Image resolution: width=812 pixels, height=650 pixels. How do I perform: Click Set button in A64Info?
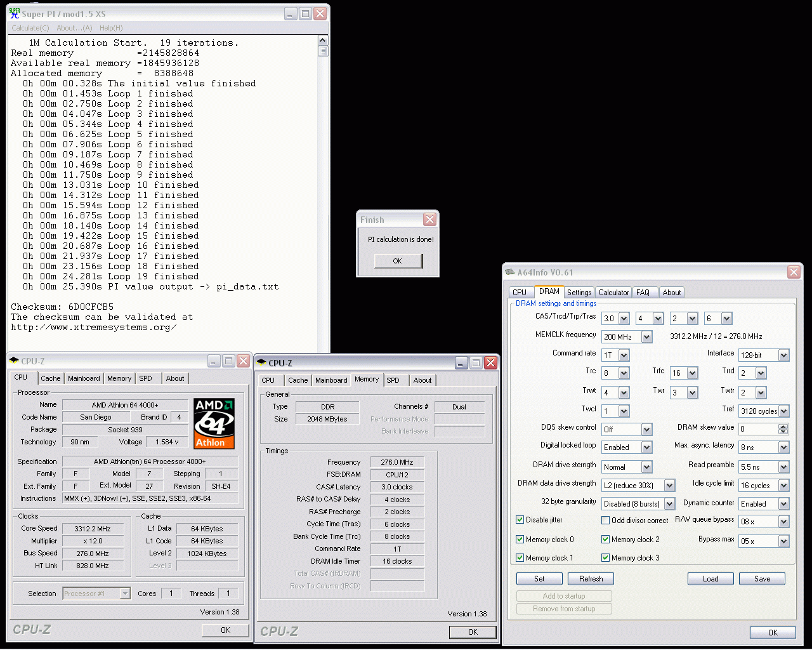539,579
